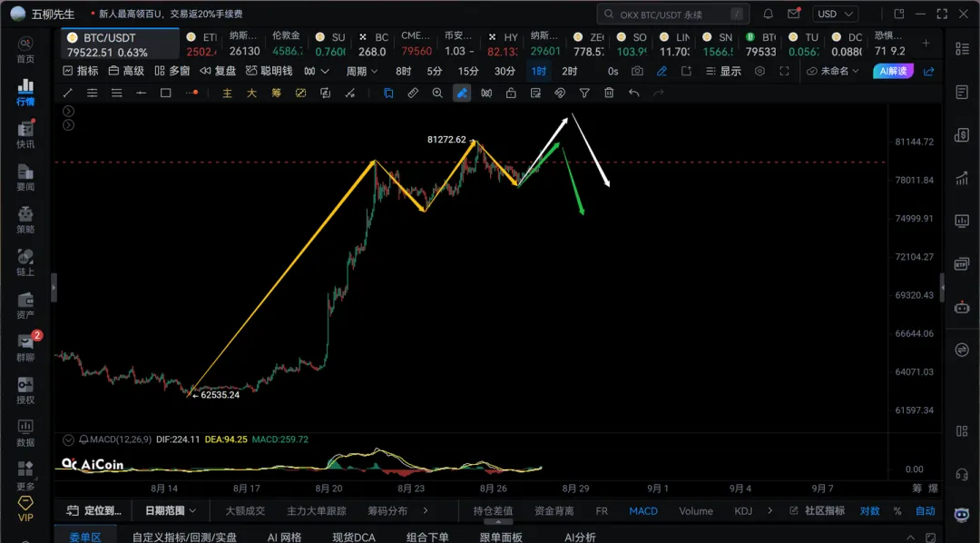Toggle the 对数 logarithmic scale
This screenshot has height=543, width=980.
point(869,511)
